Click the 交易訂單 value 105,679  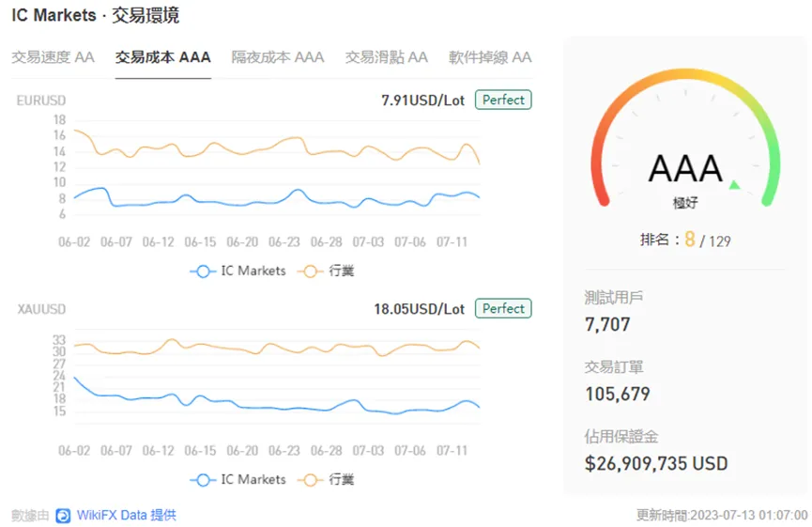(618, 395)
